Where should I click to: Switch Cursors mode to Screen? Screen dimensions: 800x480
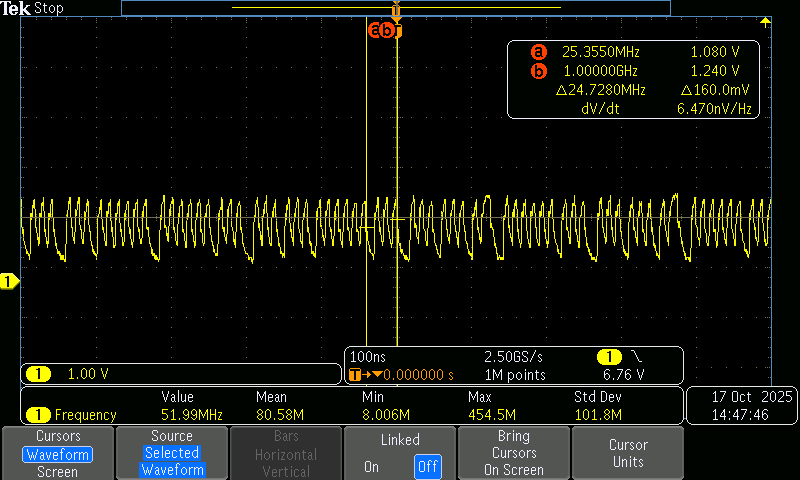click(57, 471)
